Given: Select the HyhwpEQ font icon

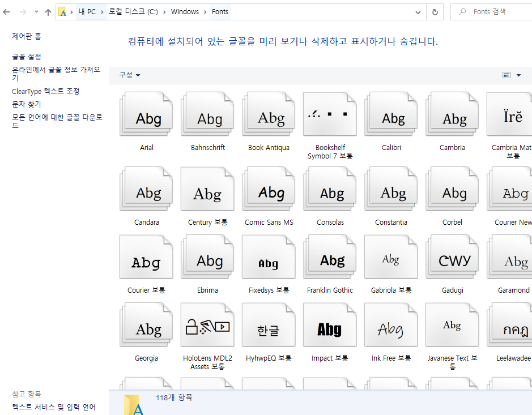Looking at the screenshot, I should pos(269,325).
